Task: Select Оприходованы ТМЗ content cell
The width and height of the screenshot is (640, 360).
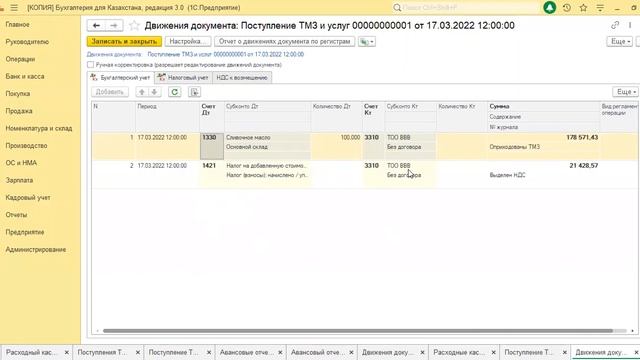Action: point(543,147)
